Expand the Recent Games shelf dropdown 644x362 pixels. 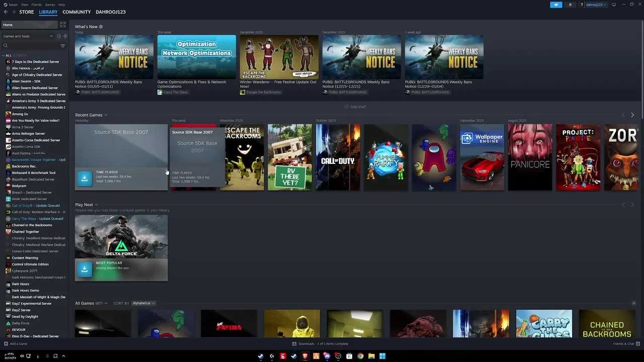106,115
